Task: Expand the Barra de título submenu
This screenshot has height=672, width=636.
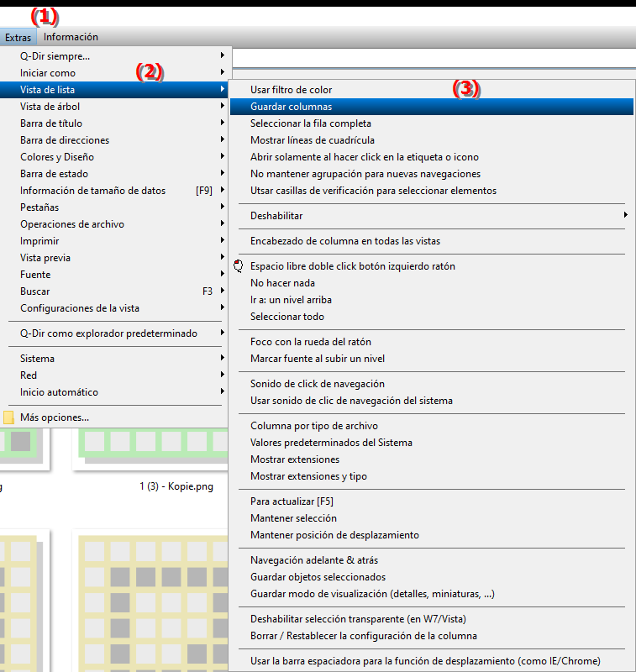Action: [115, 123]
